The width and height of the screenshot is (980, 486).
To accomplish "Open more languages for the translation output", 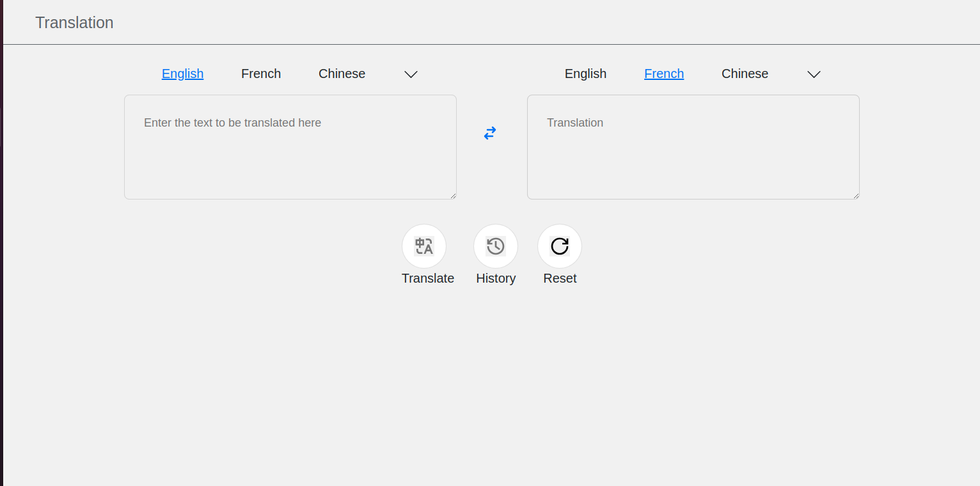I will click(x=814, y=74).
